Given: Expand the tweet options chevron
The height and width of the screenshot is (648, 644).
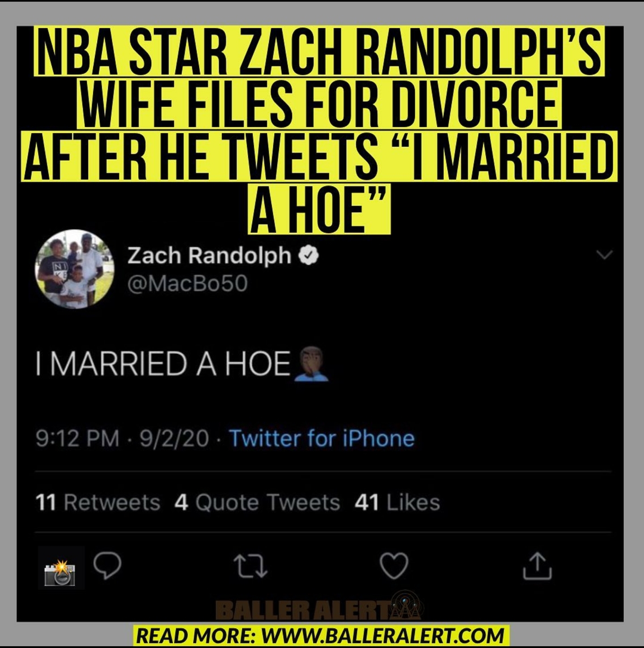Looking at the screenshot, I should (604, 255).
